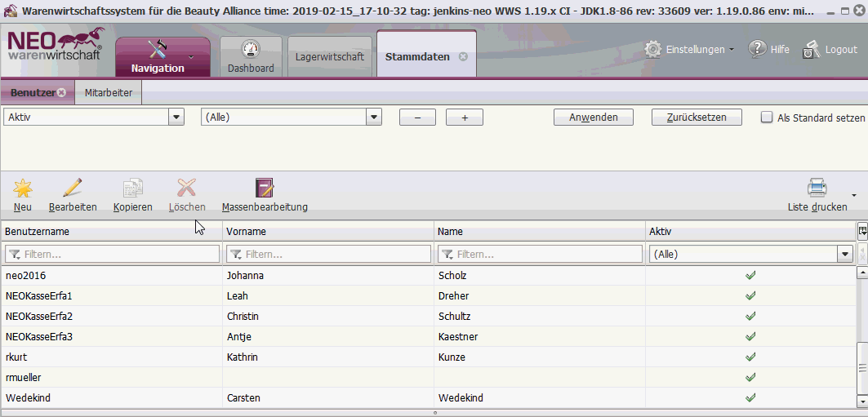This screenshot has width=868, height=417.
Task: Click the 'Johanna' first name cell
Action: pos(328,276)
